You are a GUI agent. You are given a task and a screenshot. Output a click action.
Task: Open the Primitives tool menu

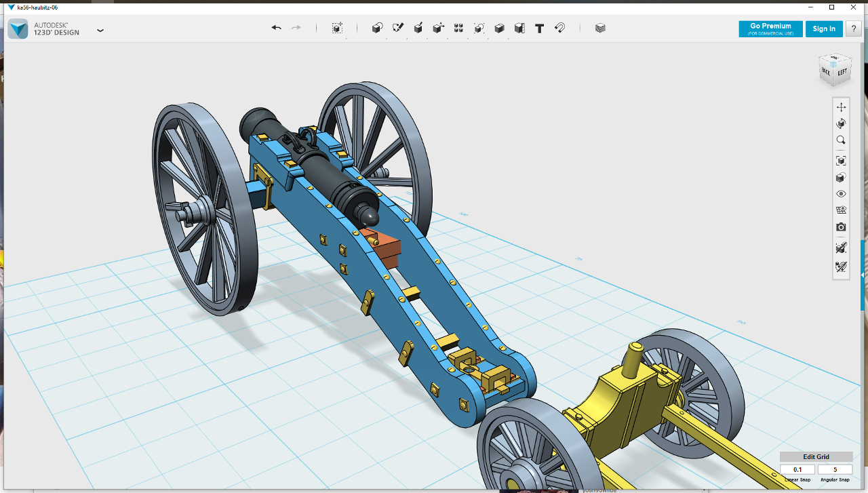(378, 28)
